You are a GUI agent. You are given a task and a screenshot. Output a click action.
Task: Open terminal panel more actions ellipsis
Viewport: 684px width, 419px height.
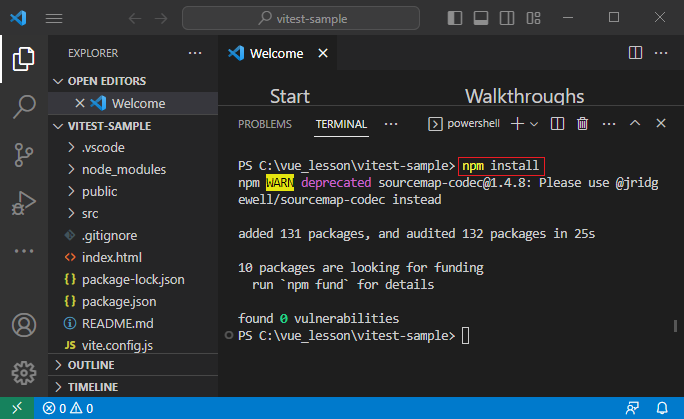pos(609,124)
